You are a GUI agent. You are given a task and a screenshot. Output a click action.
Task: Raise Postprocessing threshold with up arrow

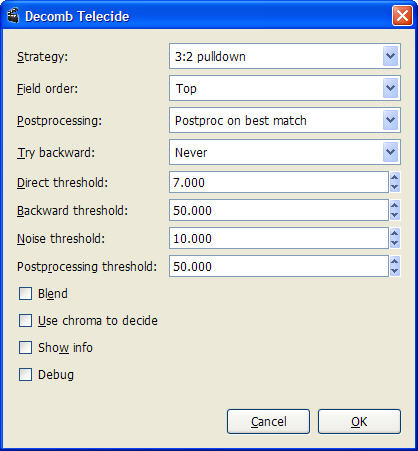(x=395, y=261)
